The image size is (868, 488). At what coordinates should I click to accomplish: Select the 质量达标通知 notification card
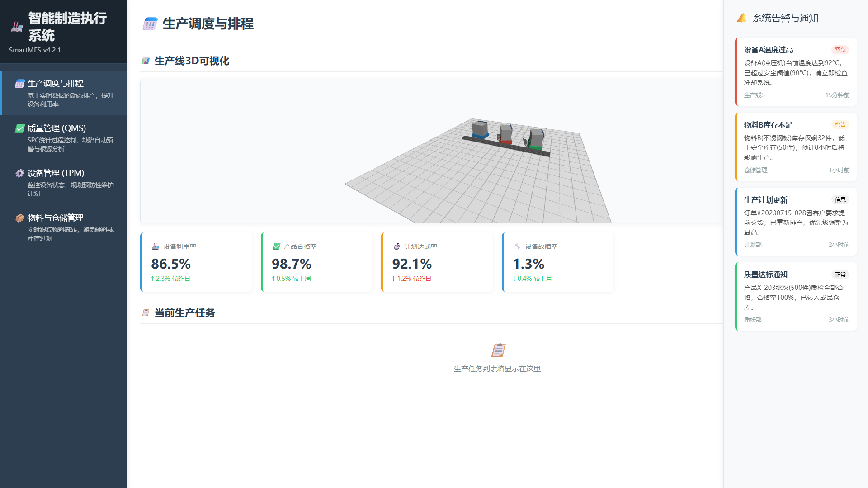click(x=796, y=297)
